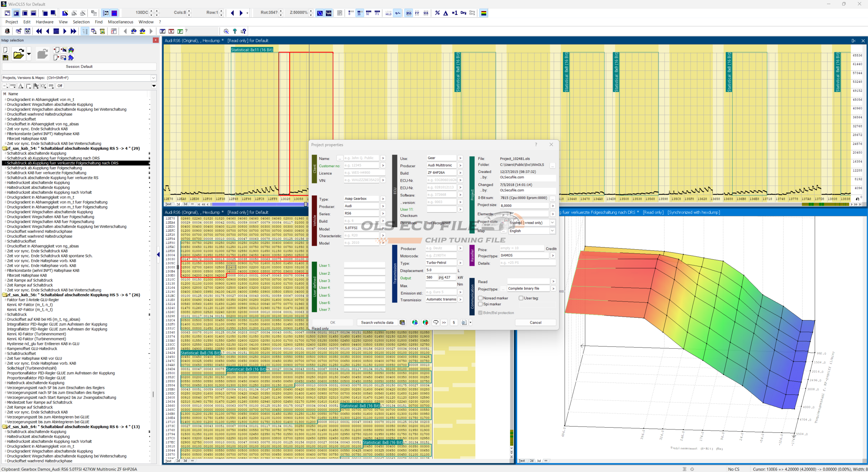
Task: Click the percent difference view icon
Action: (x=437, y=13)
